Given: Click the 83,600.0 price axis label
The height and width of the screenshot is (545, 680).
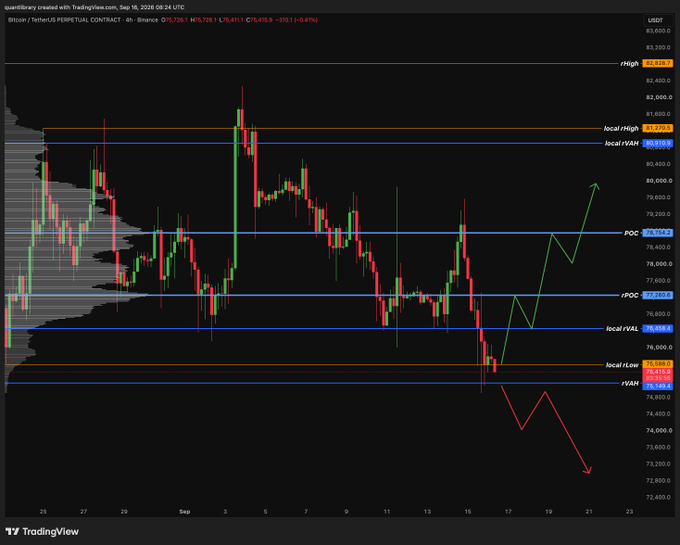Looking at the screenshot, I should [658, 31].
